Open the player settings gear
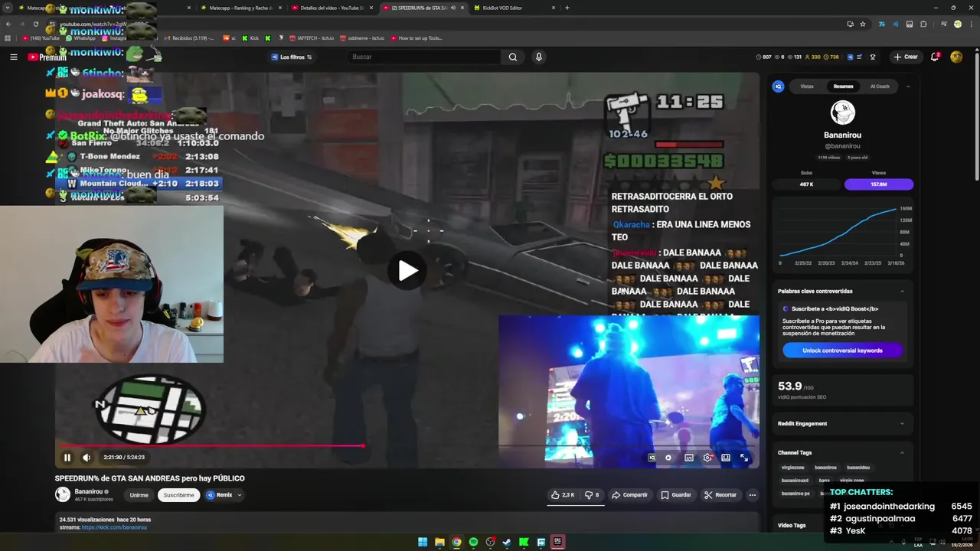The height and width of the screenshot is (551, 980). (x=707, y=458)
